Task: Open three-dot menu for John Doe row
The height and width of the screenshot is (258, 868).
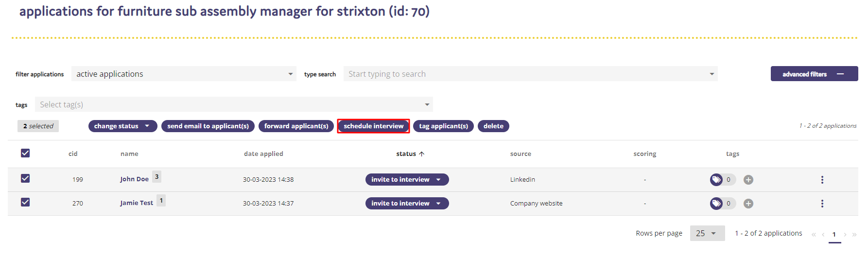Action: (822, 180)
